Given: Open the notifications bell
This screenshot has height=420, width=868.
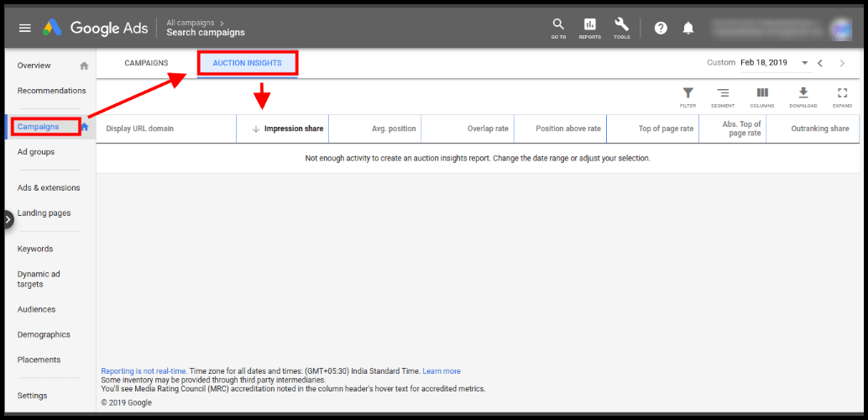Looking at the screenshot, I should click(688, 29).
